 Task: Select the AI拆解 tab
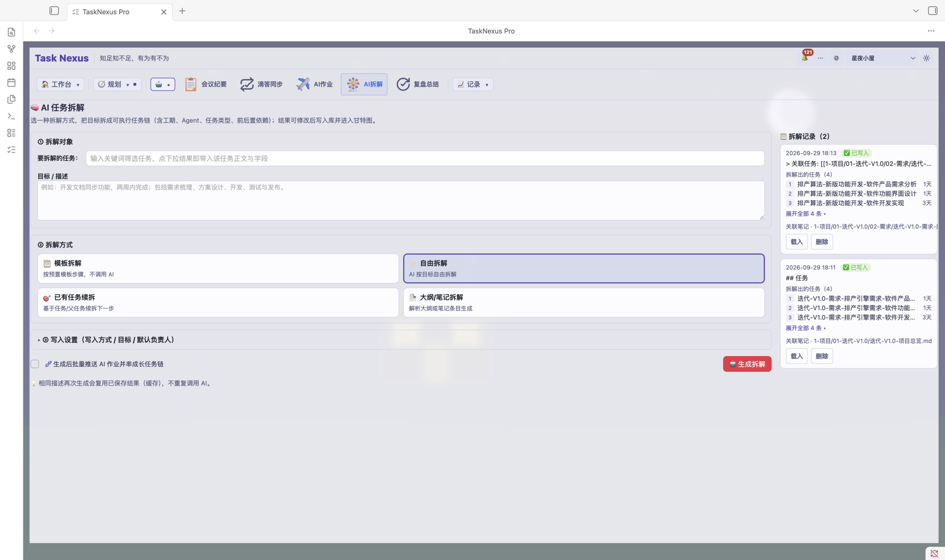[x=364, y=84]
